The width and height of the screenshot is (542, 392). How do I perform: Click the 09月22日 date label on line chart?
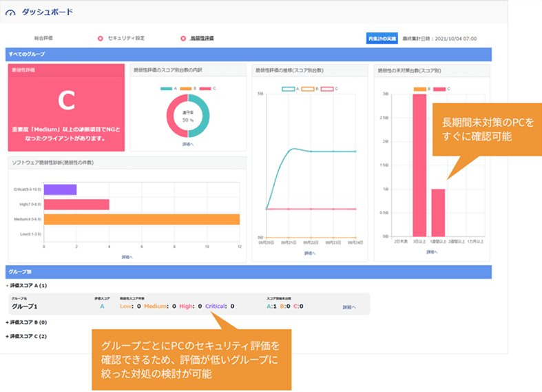[311, 243]
